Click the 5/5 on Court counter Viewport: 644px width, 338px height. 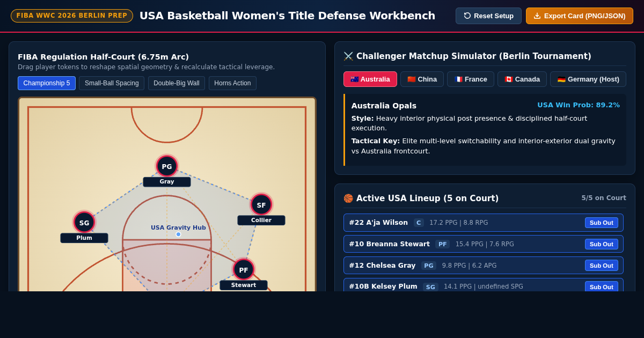[604, 198]
